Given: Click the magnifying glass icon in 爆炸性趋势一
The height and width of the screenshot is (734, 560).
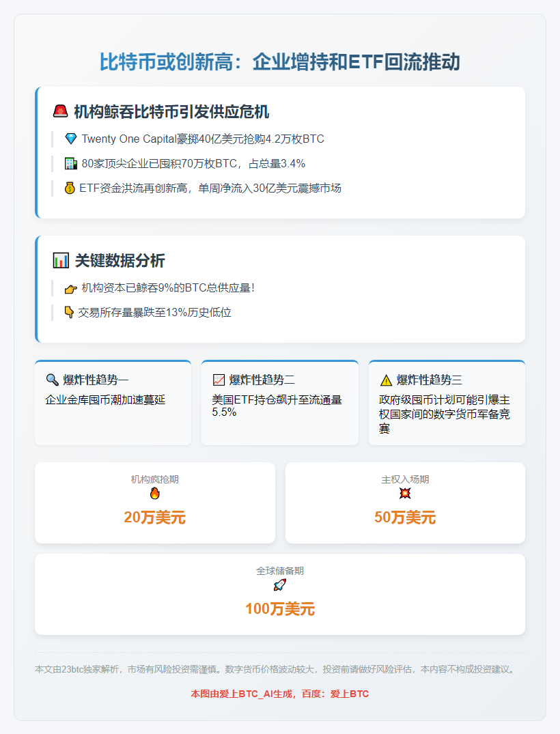Looking at the screenshot, I should pyautogui.click(x=52, y=380).
